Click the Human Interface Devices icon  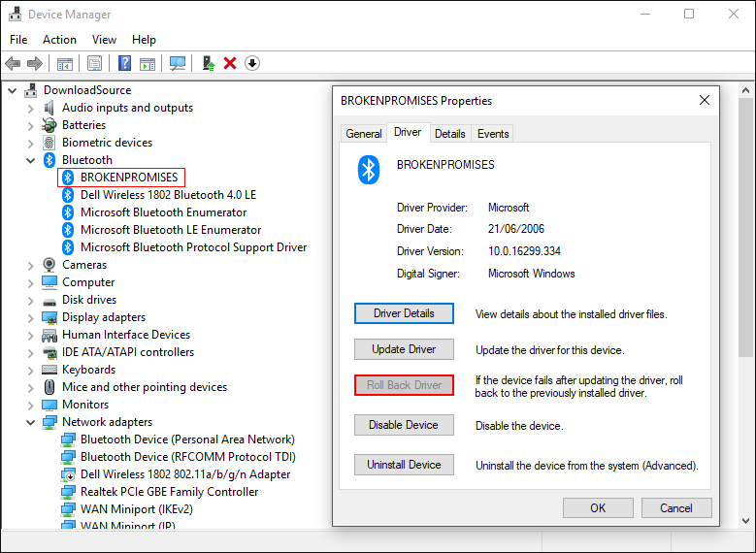coord(49,335)
